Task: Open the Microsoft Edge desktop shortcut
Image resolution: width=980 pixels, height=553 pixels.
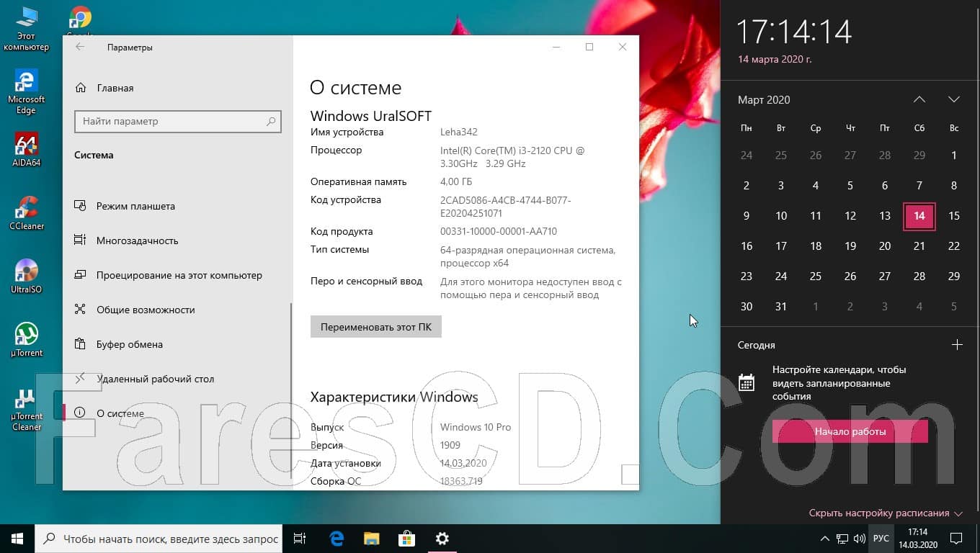Action: 26,92
